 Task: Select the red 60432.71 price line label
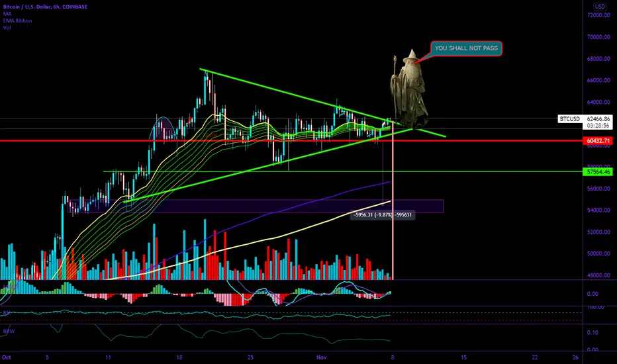(x=598, y=141)
